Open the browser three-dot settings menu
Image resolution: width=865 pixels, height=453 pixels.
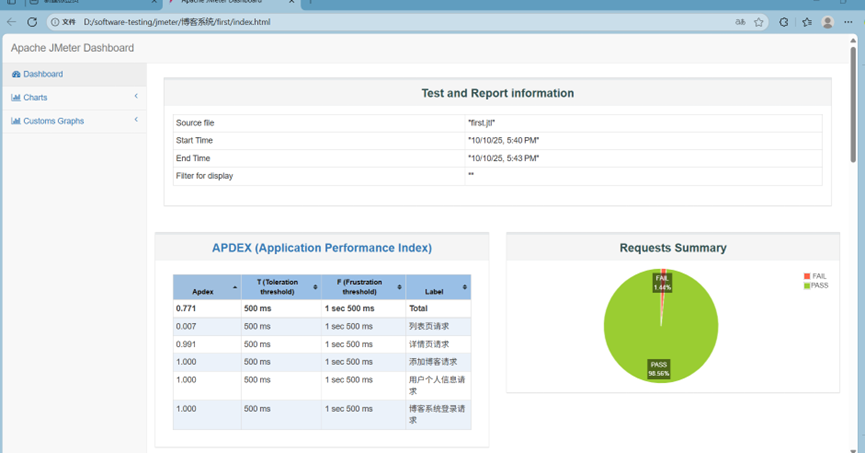[848, 22]
